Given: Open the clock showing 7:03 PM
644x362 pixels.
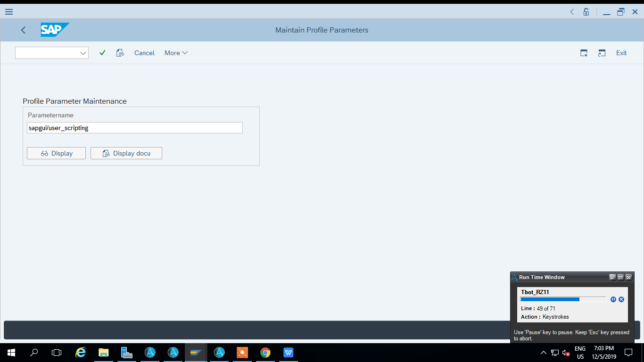Looking at the screenshot, I should pyautogui.click(x=604, y=353).
